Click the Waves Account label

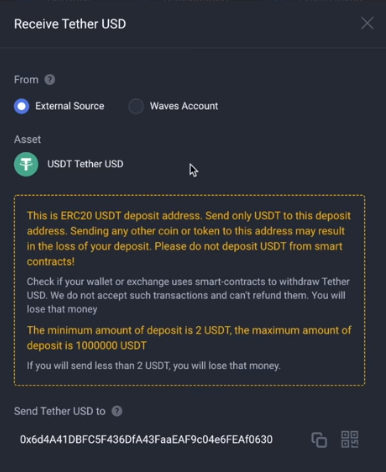184,106
